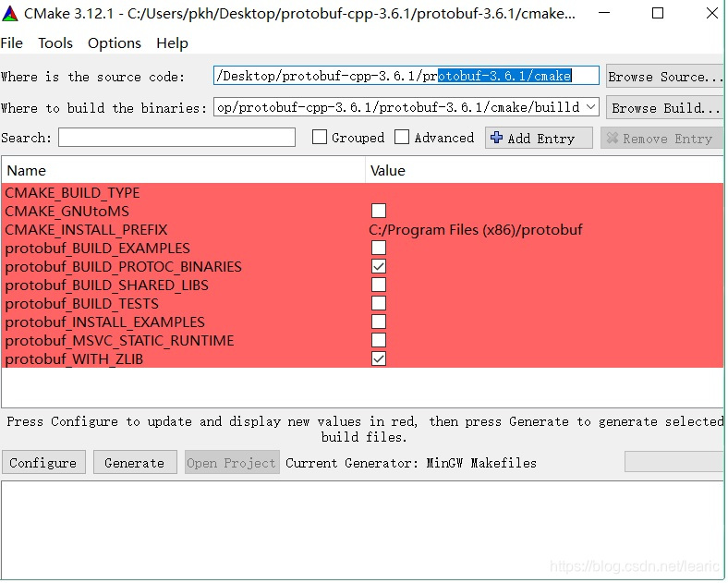Check protobuf_INSTALL_EXAMPLES box
This screenshot has width=728, height=583.
(380, 322)
